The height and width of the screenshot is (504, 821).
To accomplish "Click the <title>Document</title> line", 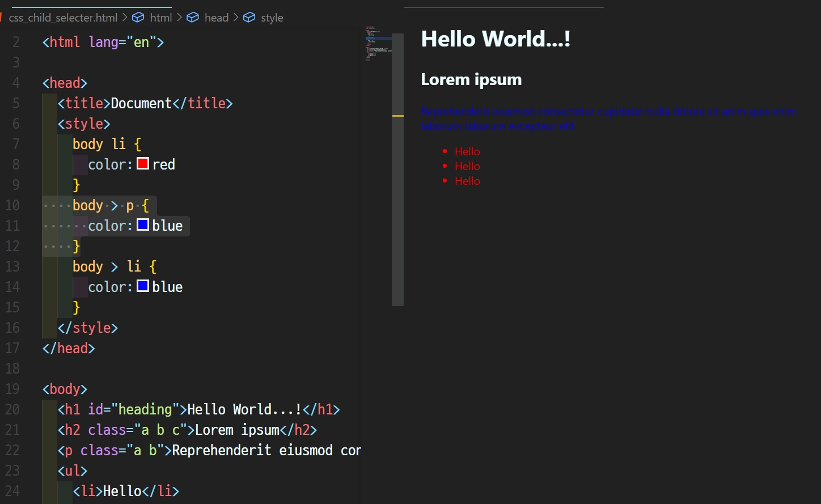I will 145,103.
